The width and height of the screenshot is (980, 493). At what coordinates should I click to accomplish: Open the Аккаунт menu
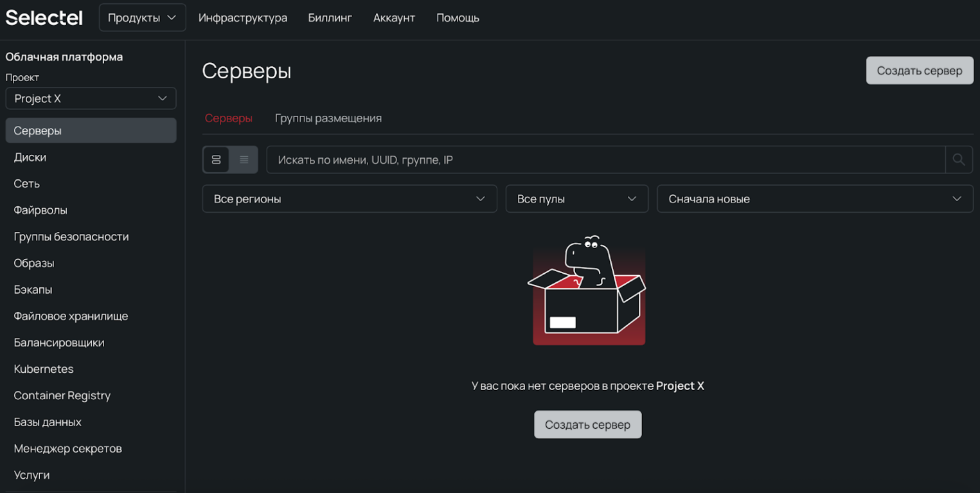tap(394, 18)
